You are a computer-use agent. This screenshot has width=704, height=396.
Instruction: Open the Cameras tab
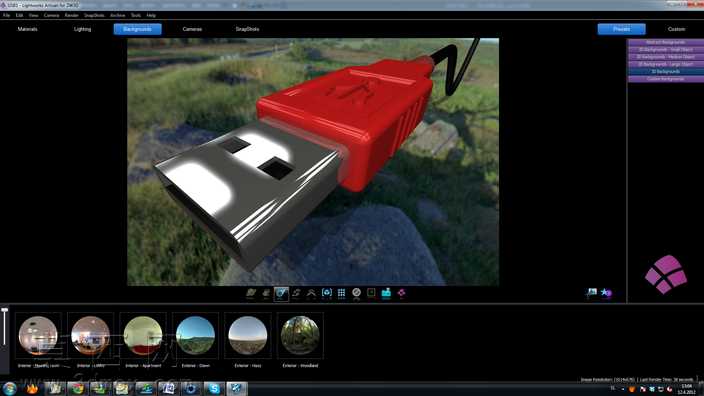tap(192, 29)
